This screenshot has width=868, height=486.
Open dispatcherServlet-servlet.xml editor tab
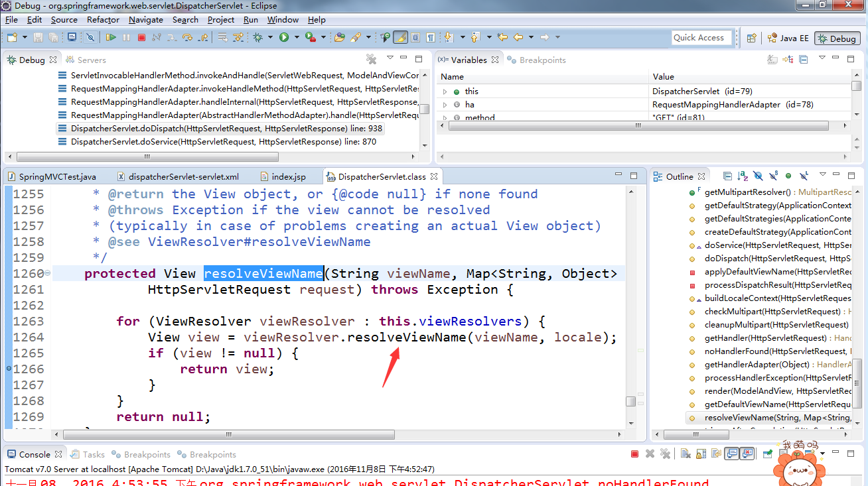(x=177, y=176)
